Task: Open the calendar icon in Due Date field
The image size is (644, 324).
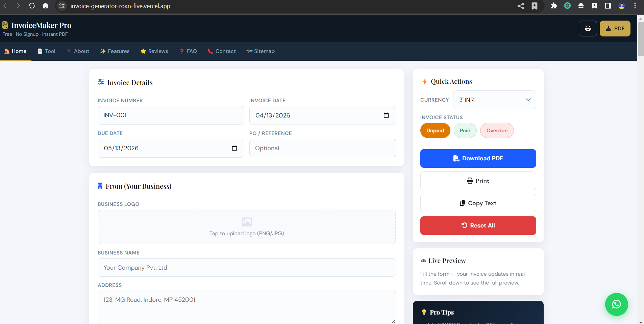Action: 234,148
